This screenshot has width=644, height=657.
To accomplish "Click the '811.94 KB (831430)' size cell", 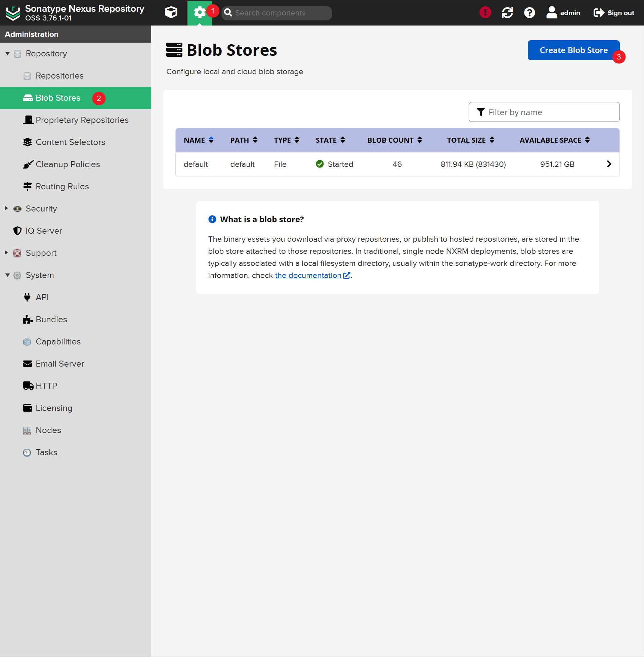I will pos(473,164).
